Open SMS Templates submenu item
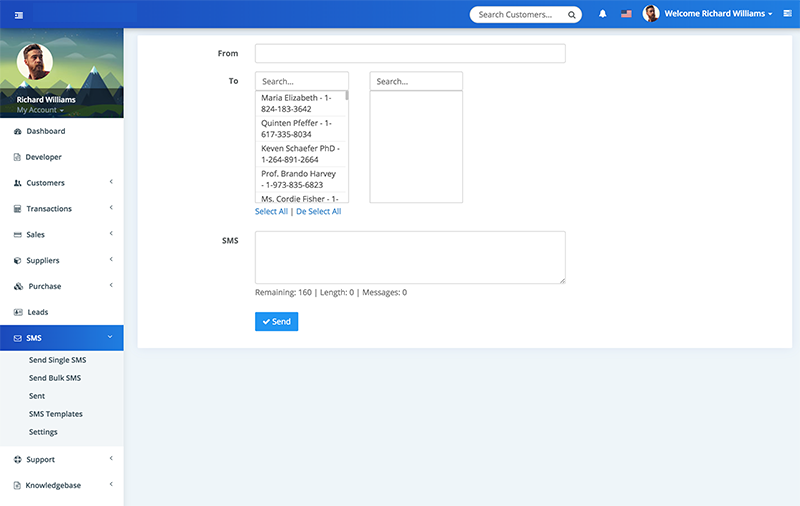The height and width of the screenshot is (506, 800). tap(56, 414)
